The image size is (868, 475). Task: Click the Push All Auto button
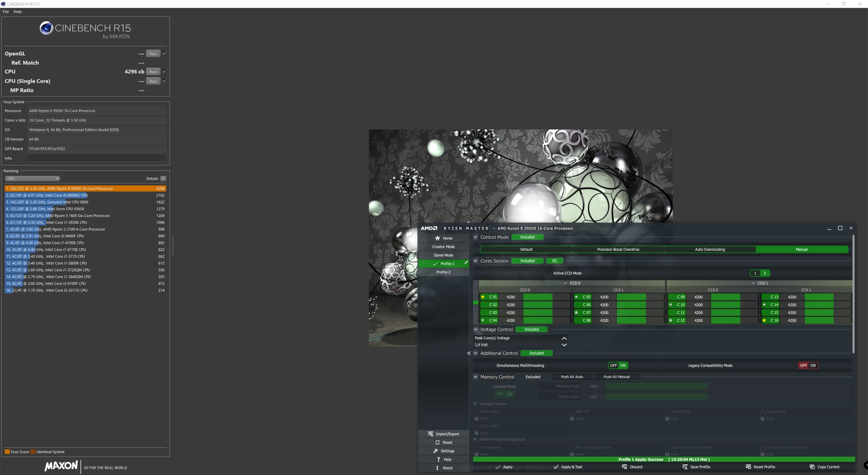pos(572,377)
